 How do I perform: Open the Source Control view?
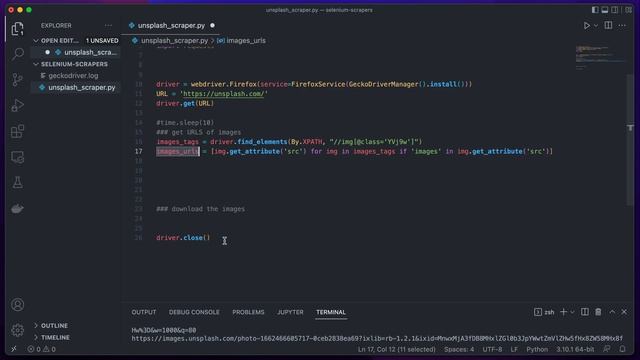pos(18,80)
